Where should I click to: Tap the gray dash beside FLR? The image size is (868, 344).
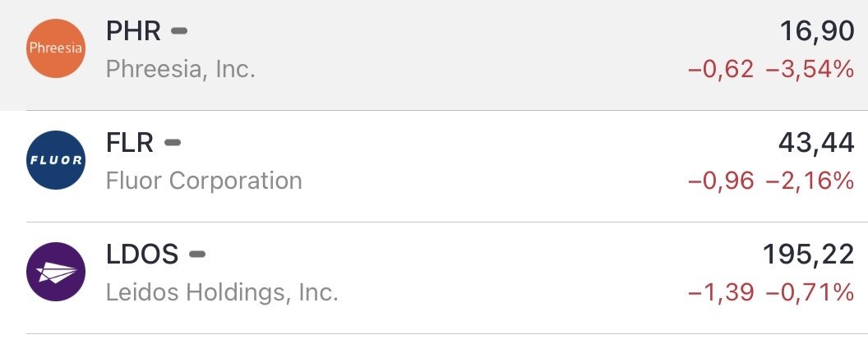[173, 143]
